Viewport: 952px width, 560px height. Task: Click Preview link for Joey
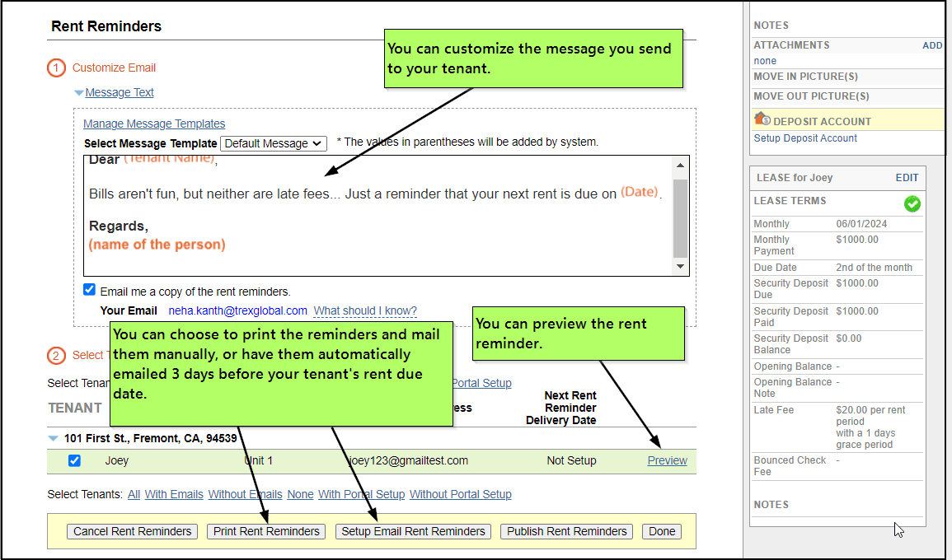pyautogui.click(x=667, y=460)
